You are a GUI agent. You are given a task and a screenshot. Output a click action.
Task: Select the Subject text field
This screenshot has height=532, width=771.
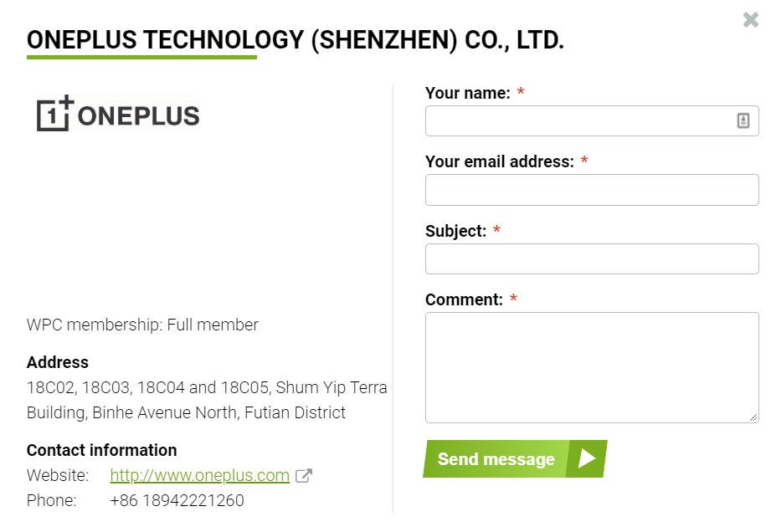(x=592, y=258)
